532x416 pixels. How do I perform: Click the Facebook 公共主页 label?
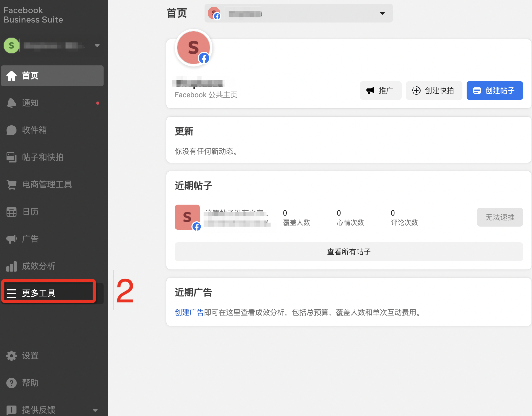pyautogui.click(x=206, y=95)
